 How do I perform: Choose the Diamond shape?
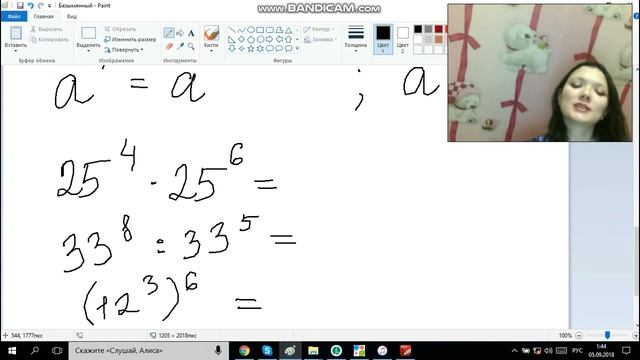pos(241,39)
